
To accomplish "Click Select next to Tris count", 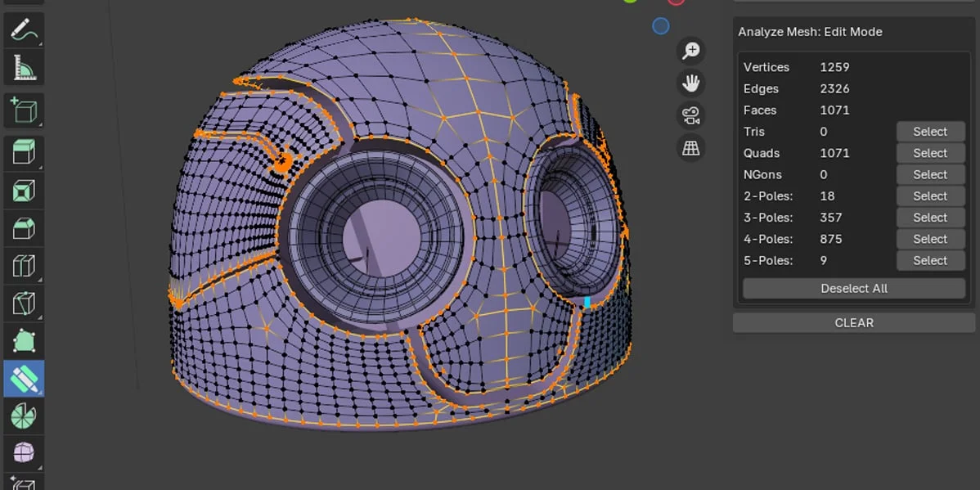I will click(929, 131).
